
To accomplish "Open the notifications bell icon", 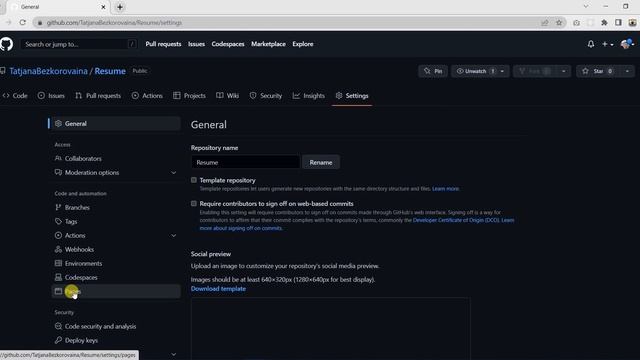I will coord(591,44).
